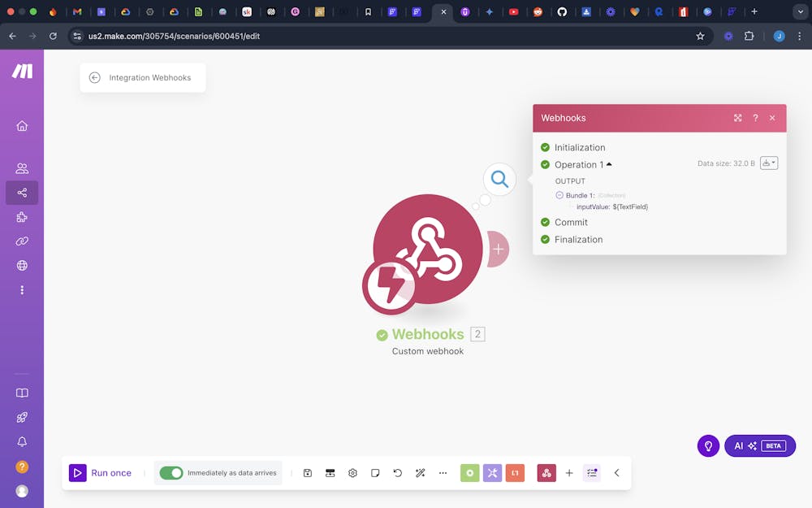Viewport: 812px width, 508px height.
Task: Open the orange Help question icon
Action: coord(22,467)
